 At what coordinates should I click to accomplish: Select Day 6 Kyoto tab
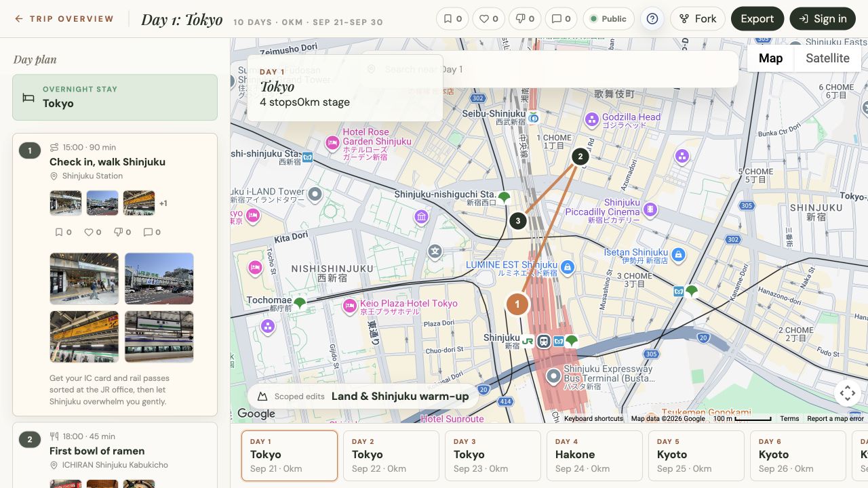(798, 455)
